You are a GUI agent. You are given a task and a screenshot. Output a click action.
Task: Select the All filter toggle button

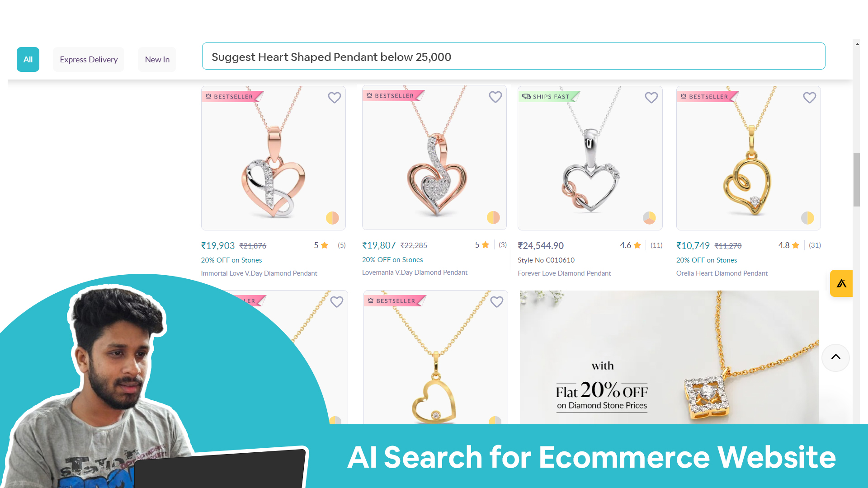28,59
